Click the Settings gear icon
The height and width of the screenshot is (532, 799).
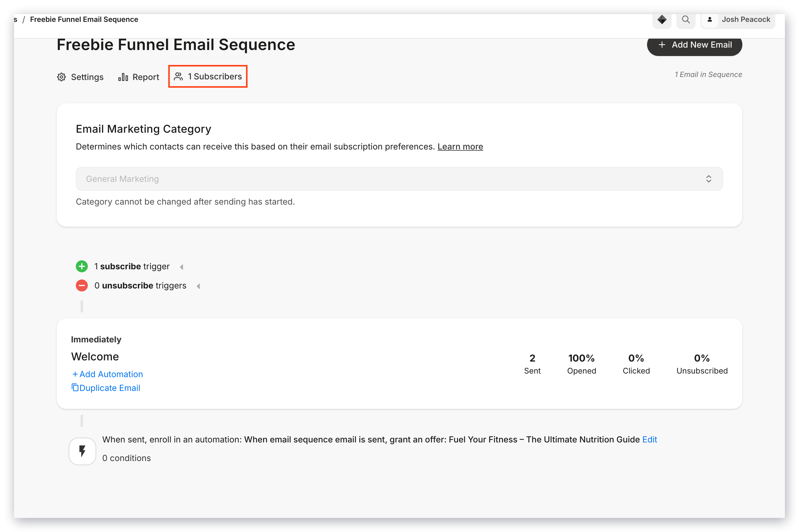click(x=61, y=77)
